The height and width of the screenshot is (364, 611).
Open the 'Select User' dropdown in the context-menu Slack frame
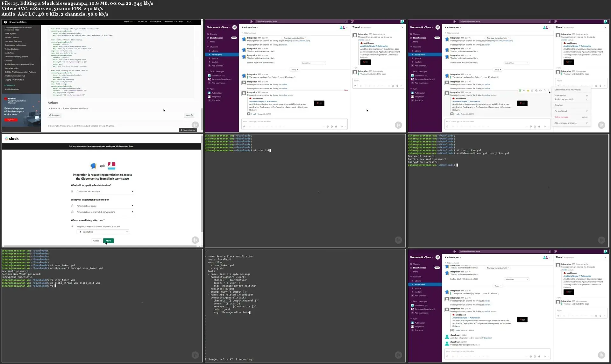click(x=516, y=63)
